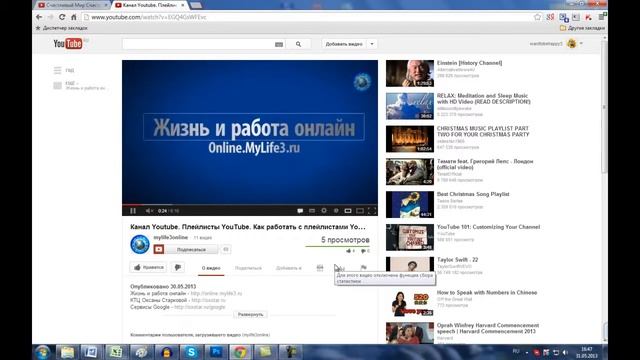
Task: Click the address bar URL
Action: point(149,17)
